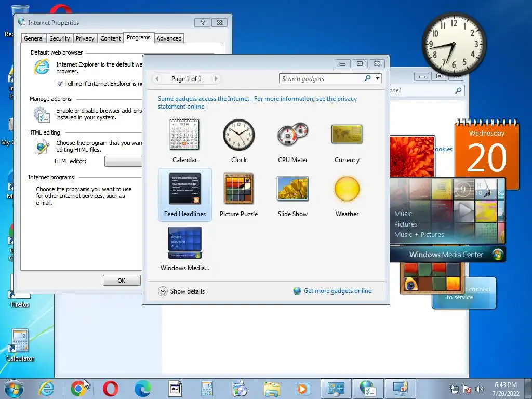Expand Show details in the gadget gallery
Image resolution: width=532 pixels, height=399 pixels.
tap(181, 291)
